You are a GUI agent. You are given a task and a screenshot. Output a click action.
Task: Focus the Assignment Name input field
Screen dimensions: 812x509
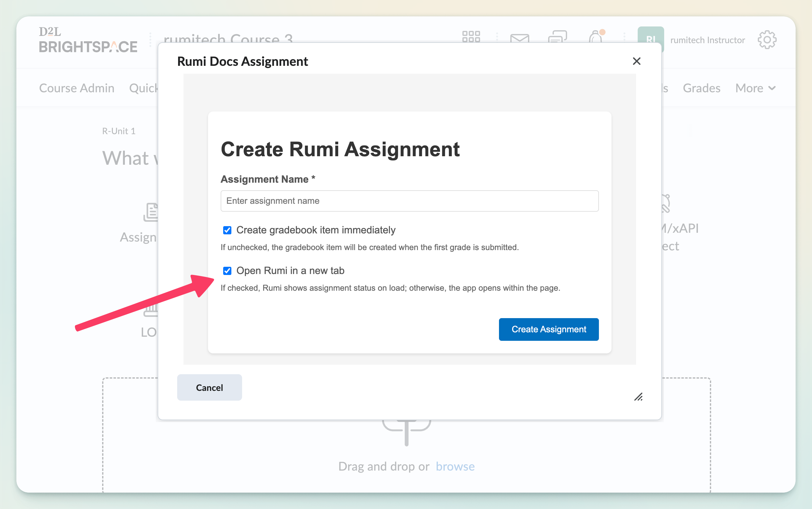pos(409,201)
